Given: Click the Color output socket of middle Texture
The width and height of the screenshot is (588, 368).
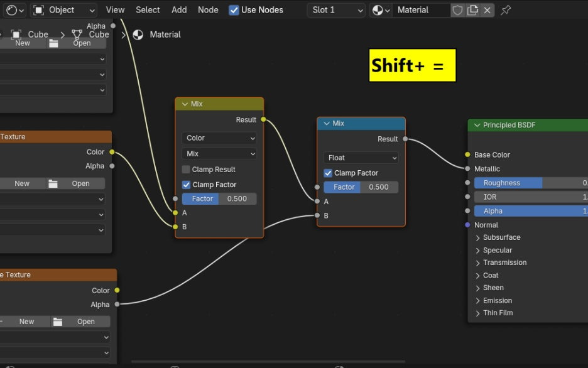Looking at the screenshot, I should pyautogui.click(x=112, y=152).
